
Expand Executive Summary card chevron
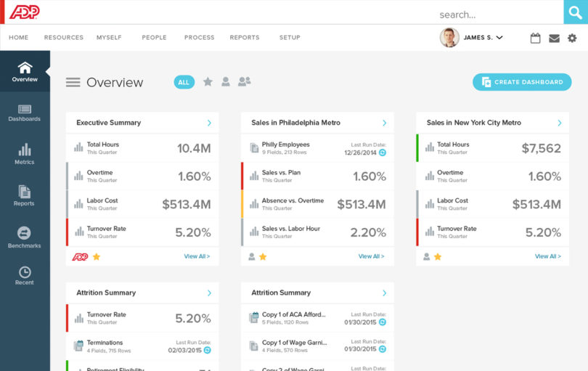(209, 123)
